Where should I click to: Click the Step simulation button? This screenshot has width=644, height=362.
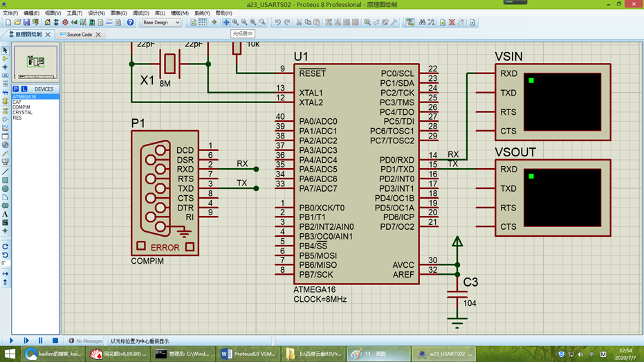(x=26, y=341)
